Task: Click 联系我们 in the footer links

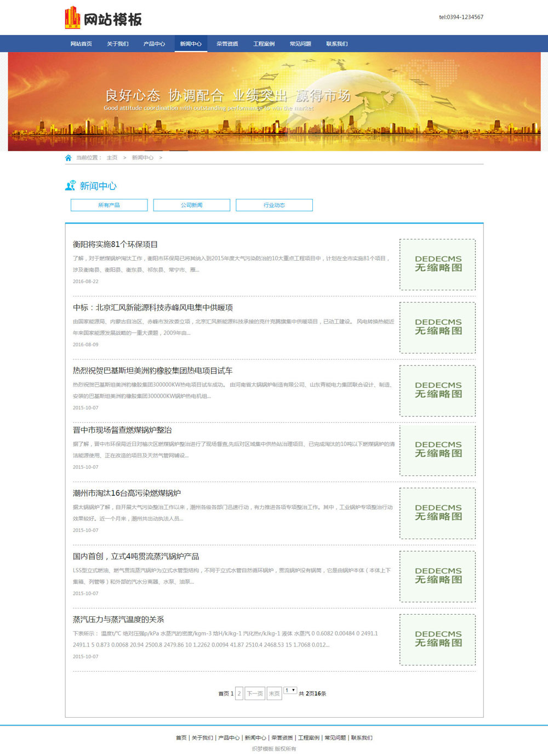Action: tap(361, 738)
